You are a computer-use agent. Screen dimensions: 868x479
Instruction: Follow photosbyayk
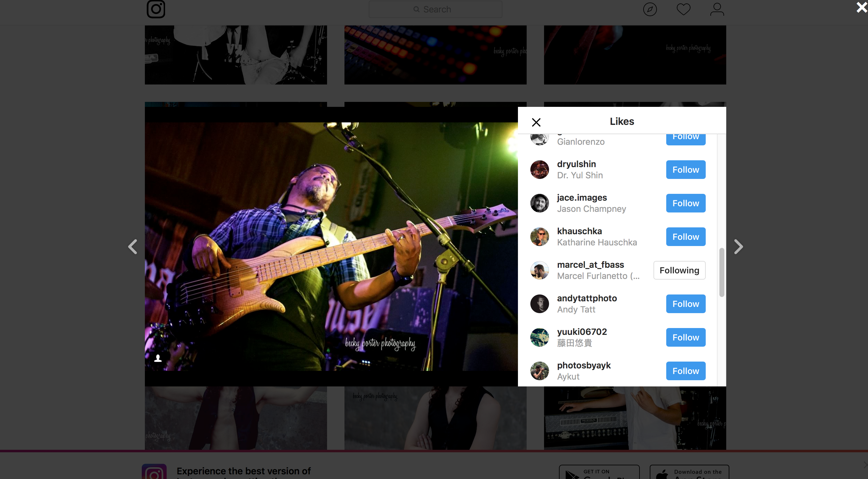[686, 371]
